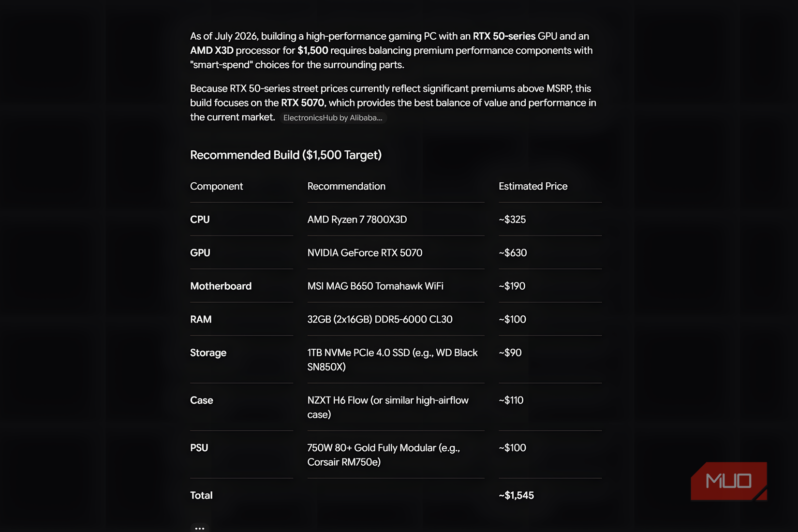Click the 32GB DDR5-6000 CL30 RAM entry
Viewport: 798px width, 532px height.
(380, 320)
